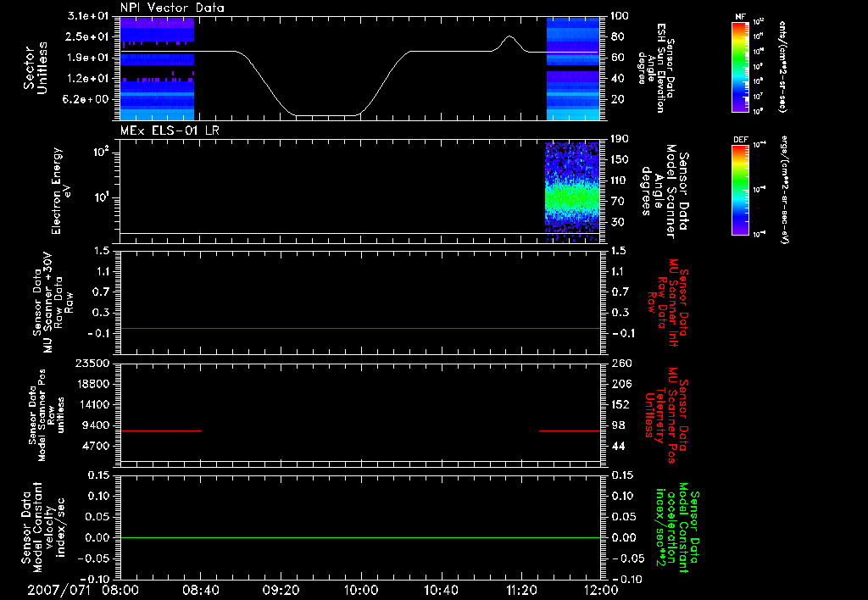Click the '260' telemetry tick value
The width and height of the screenshot is (868, 600).
click(x=622, y=363)
